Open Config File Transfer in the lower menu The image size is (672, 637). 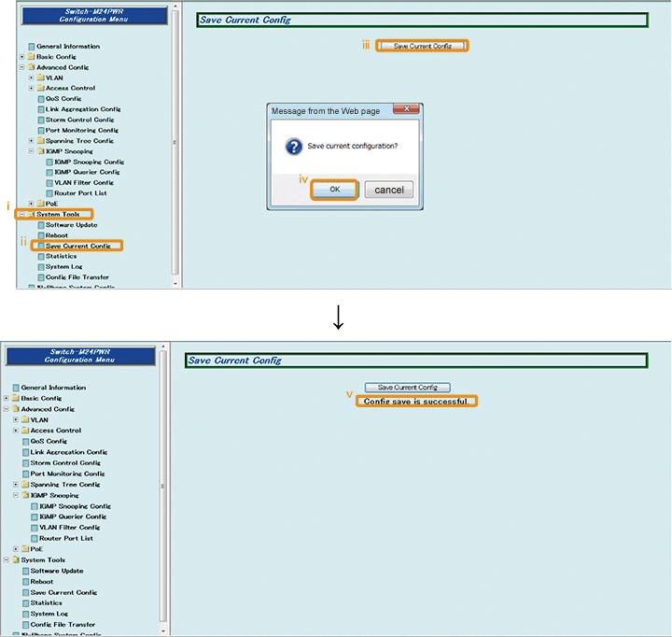pos(63,625)
